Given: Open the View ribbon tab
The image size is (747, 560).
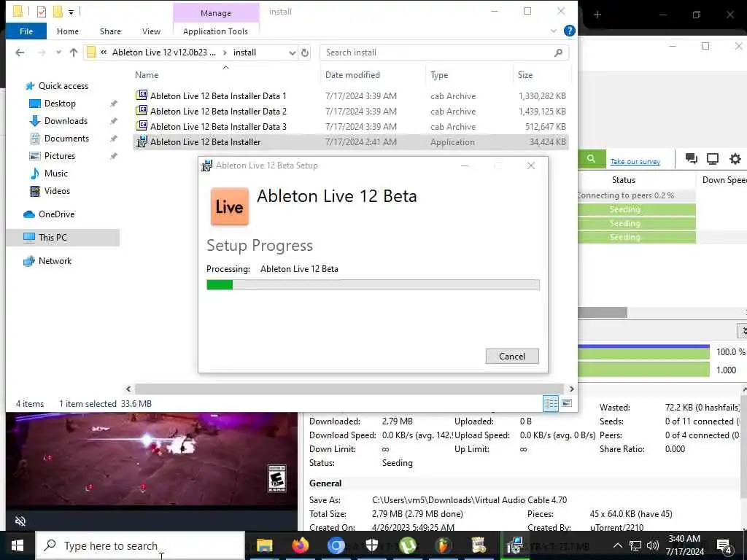Looking at the screenshot, I should [151, 31].
